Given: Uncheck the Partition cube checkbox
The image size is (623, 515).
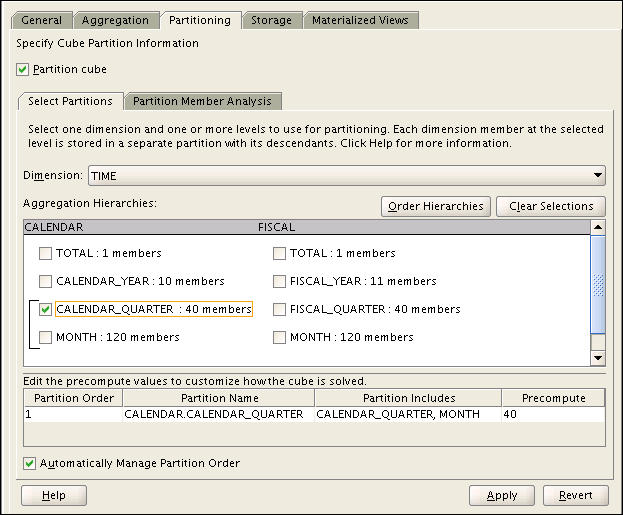Looking at the screenshot, I should click(24, 69).
